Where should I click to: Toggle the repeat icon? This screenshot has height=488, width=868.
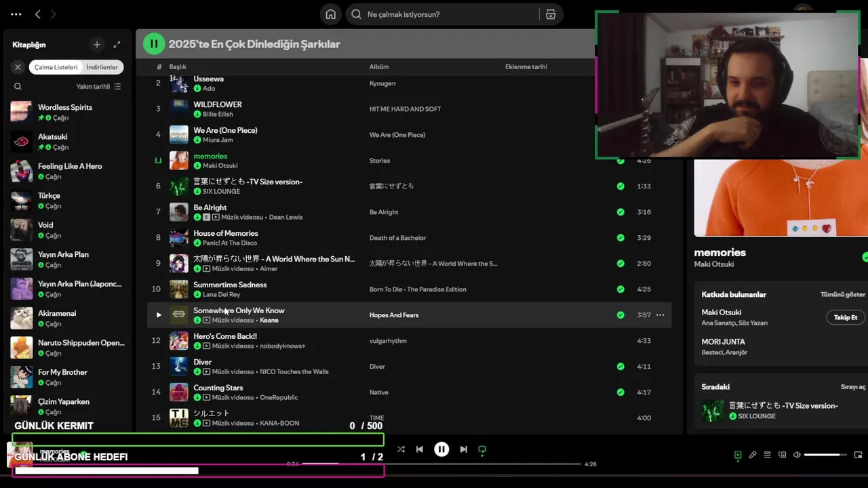point(482,449)
